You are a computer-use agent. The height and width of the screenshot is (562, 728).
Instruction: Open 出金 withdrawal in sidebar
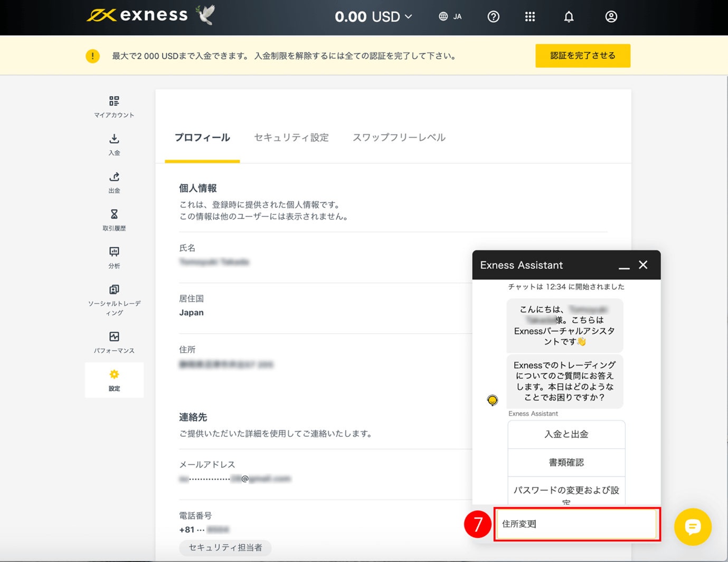pos(114,182)
